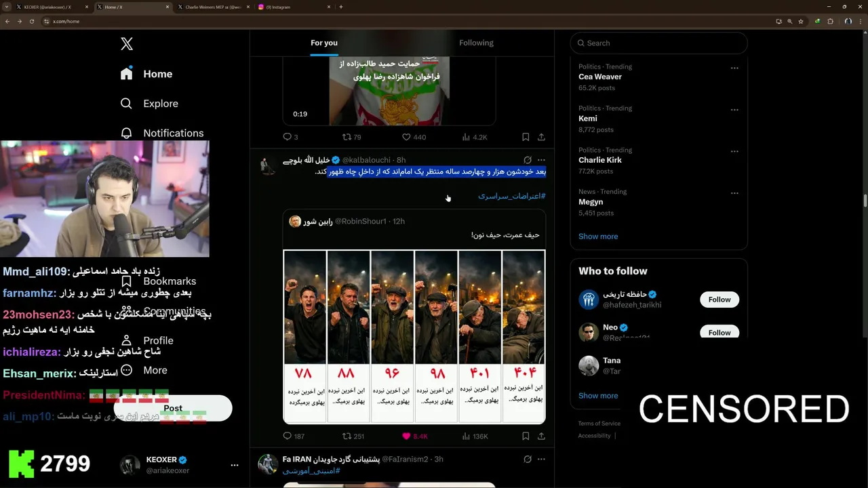Reload the page with the refresh icon

point(32,21)
